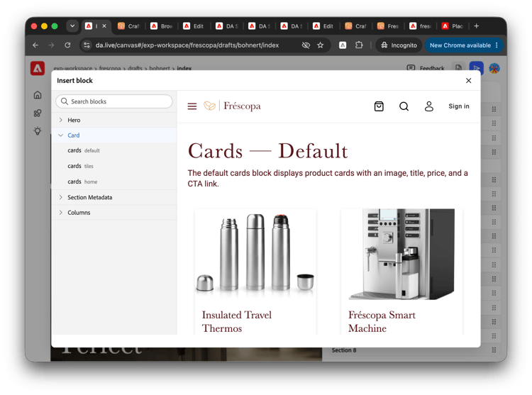
Task: Click the Fréscopa Smart Machine image
Action: coord(401,255)
